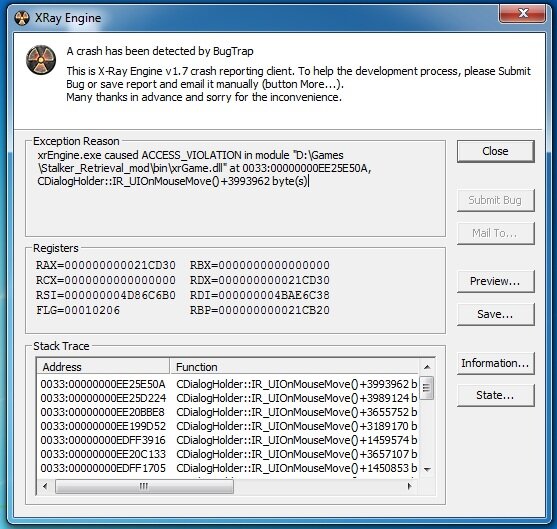The width and height of the screenshot is (557, 529).
Task: Click the stack trace scroll down arrow
Action: pyautogui.click(x=427, y=469)
